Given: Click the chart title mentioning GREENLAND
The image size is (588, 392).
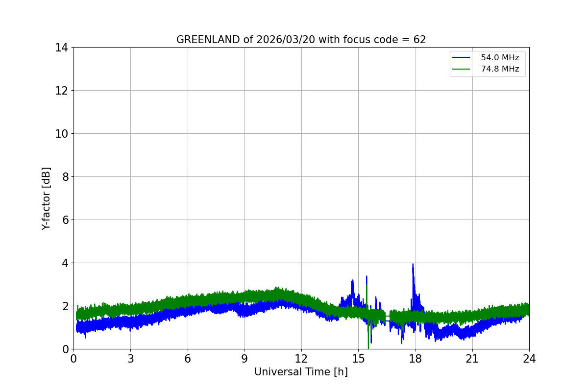Looking at the screenshot, I should pyautogui.click(x=301, y=40).
